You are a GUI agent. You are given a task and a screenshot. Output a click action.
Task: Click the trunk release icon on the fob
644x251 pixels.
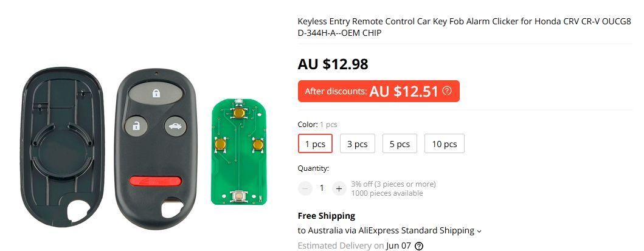175,125
